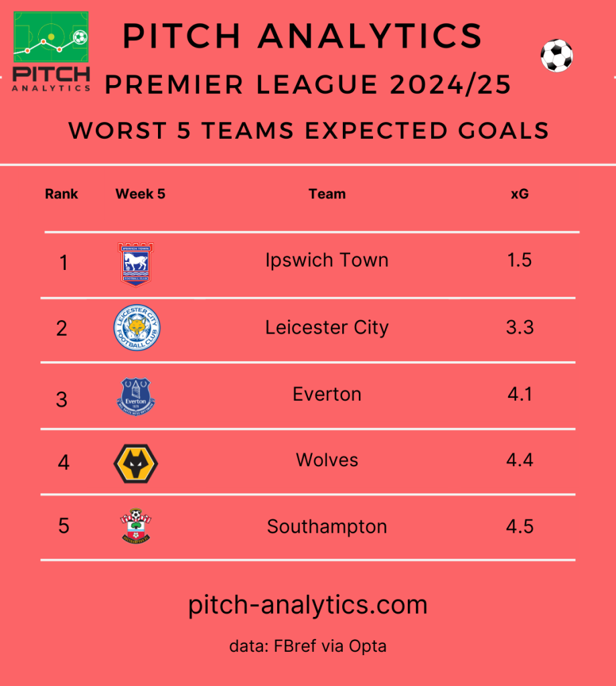Click the soccer ball icon

pos(556,56)
